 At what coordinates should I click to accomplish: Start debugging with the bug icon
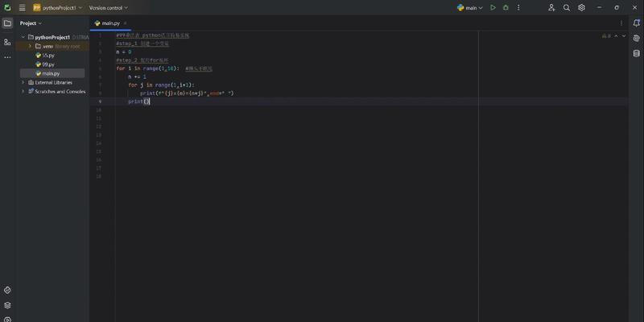506,7
